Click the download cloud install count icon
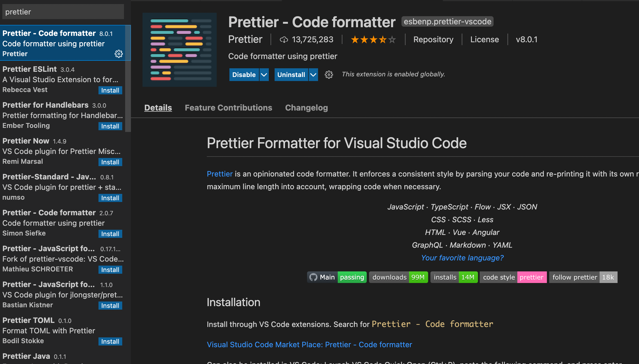Image resolution: width=639 pixels, height=364 pixels. point(284,40)
